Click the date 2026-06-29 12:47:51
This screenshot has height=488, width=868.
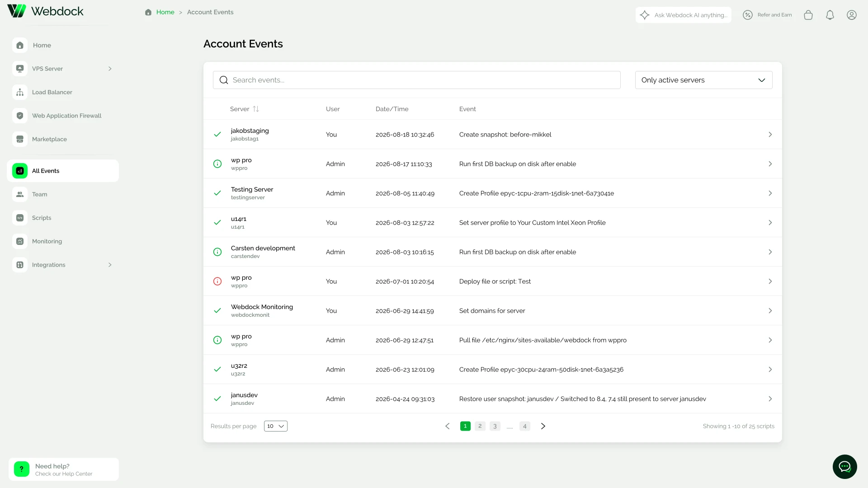pyautogui.click(x=404, y=340)
